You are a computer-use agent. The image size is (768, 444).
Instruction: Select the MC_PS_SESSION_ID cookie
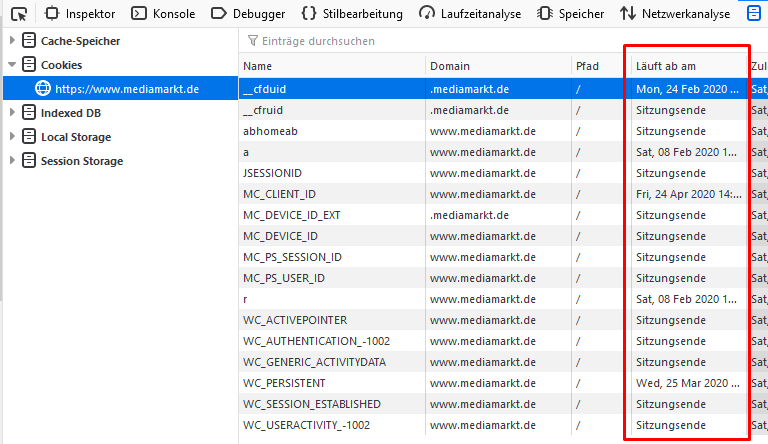click(x=503, y=257)
